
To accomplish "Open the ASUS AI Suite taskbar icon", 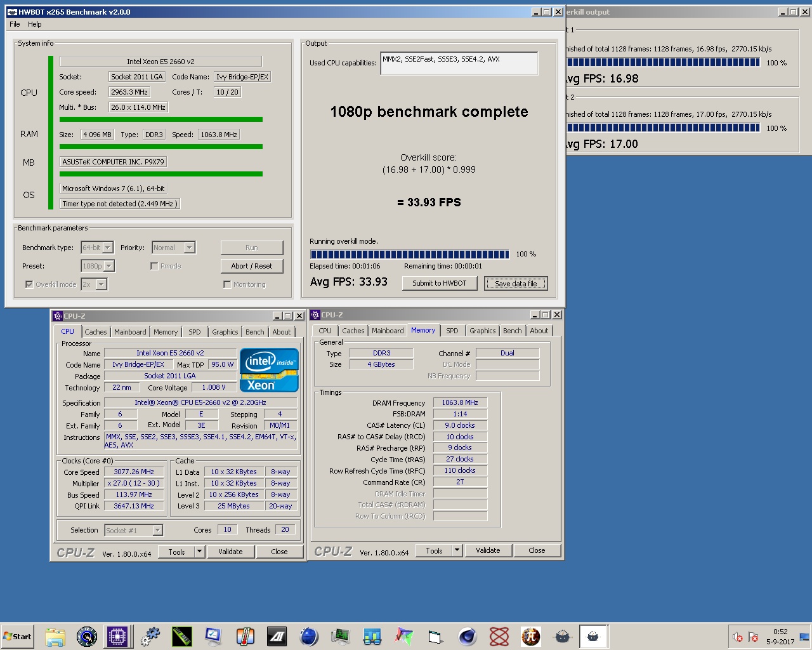I will pyautogui.click(x=277, y=636).
